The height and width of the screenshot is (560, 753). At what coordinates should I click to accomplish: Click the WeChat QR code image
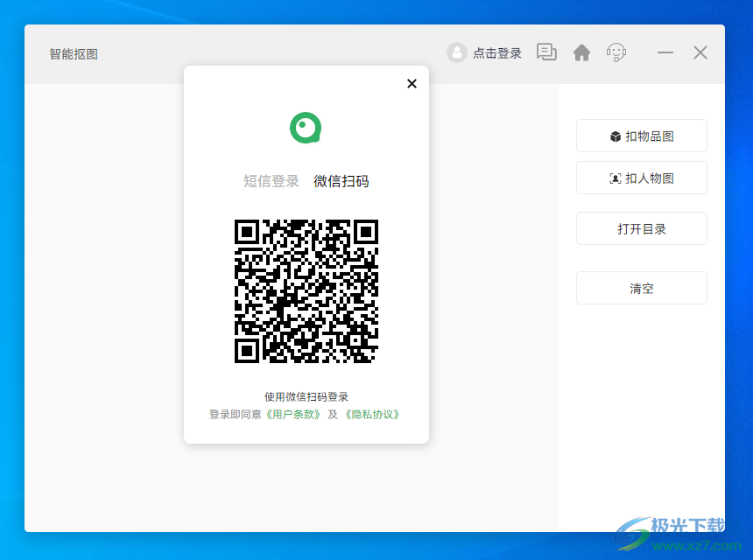306,291
